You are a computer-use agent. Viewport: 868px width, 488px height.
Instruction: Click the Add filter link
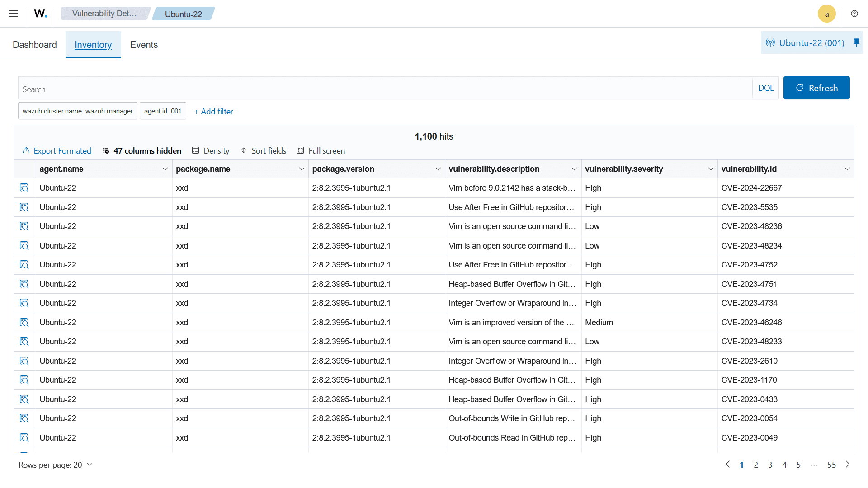click(213, 112)
